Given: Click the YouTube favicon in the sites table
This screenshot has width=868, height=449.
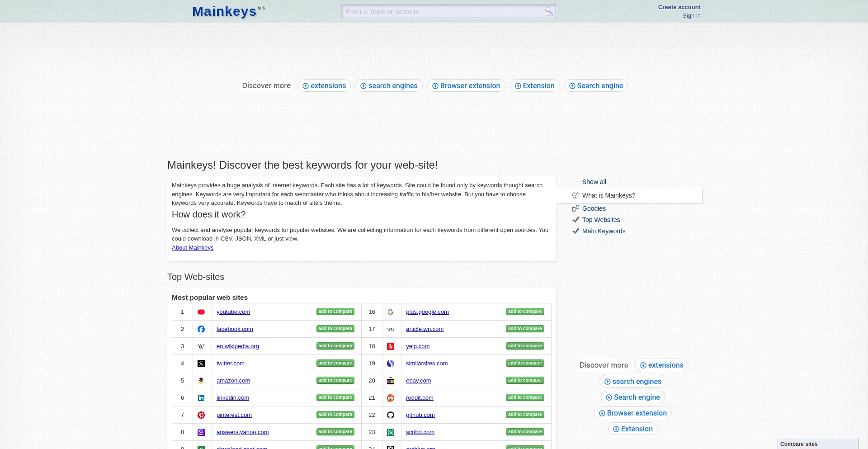Looking at the screenshot, I should pos(201,312).
